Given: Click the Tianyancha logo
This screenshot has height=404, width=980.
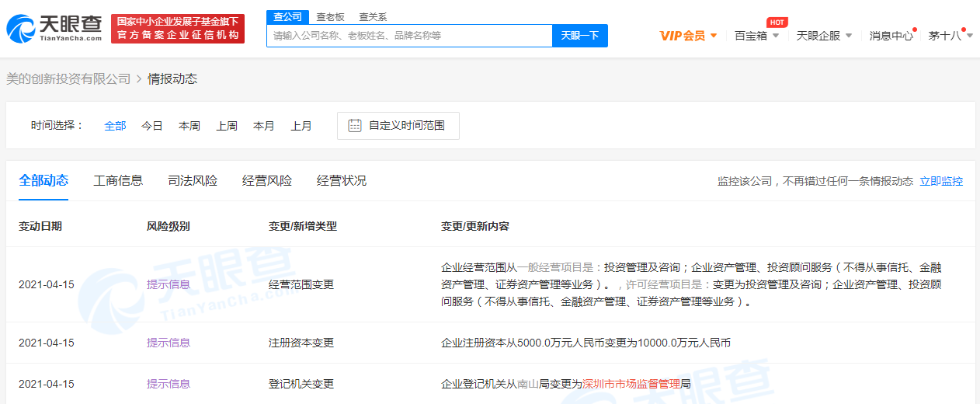Looking at the screenshot, I should pos(54,28).
